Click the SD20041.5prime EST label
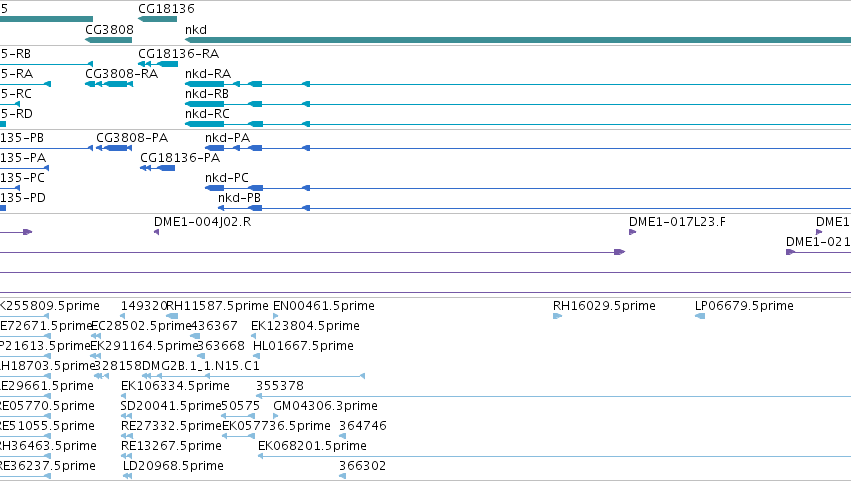 pyautogui.click(x=170, y=407)
